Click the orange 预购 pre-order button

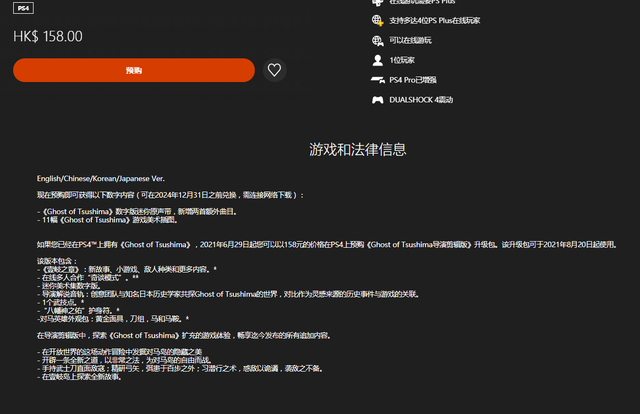click(x=134, y=70)
